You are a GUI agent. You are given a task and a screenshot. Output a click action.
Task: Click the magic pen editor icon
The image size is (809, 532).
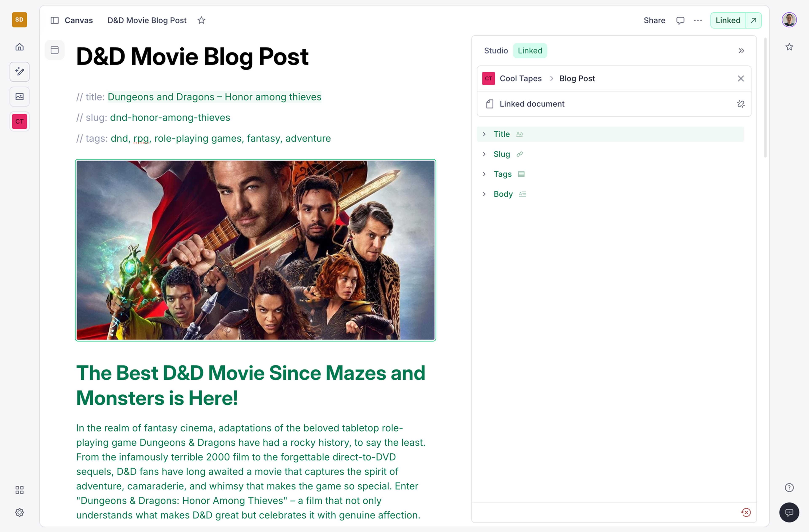pos(19,72)
